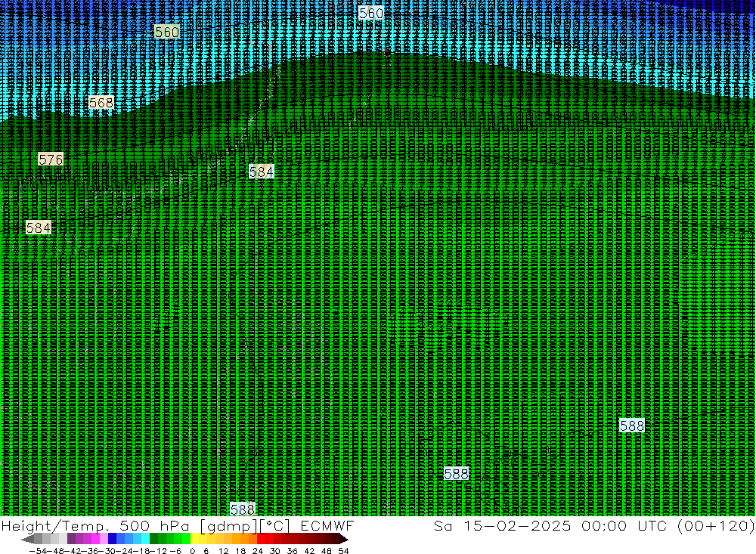Click the 584 label near the map center

(x=262, y=171)
